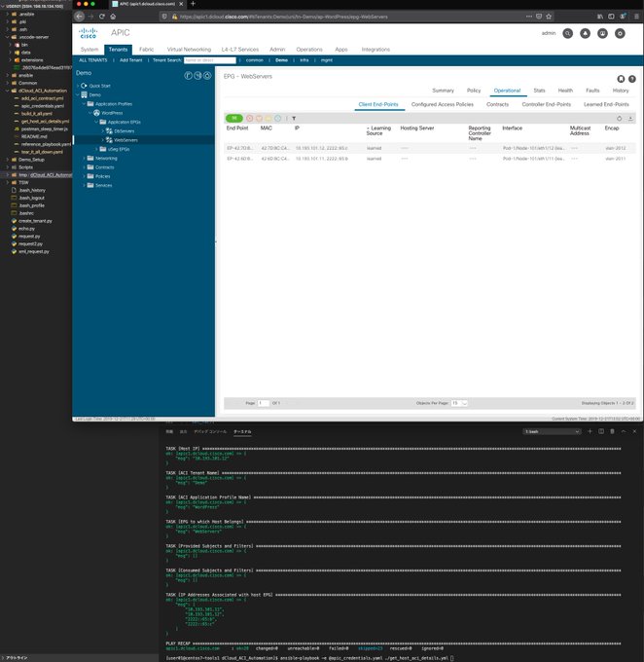Switch to the Policy tab of the EPG
The image size is (644, 662).
474,91
